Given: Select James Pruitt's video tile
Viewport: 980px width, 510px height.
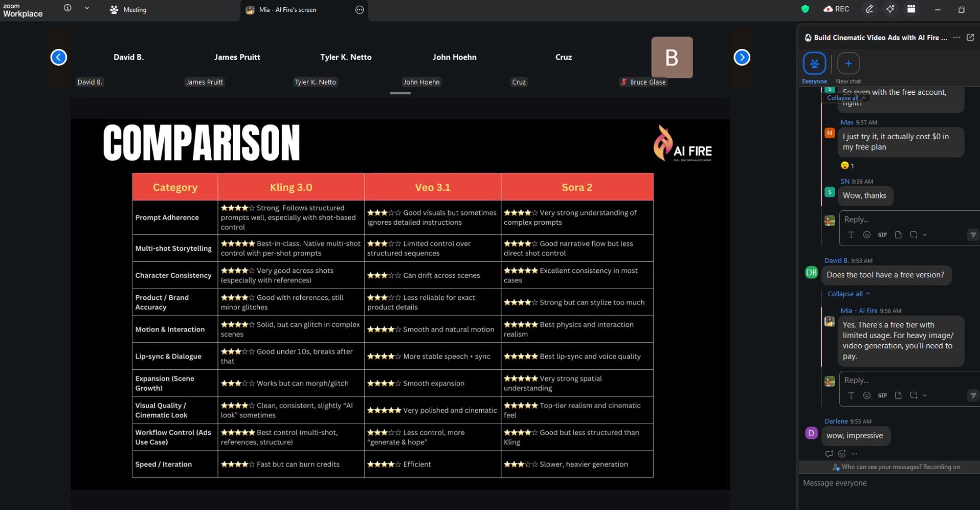Looking at the screenshot, I should [237, 58].
